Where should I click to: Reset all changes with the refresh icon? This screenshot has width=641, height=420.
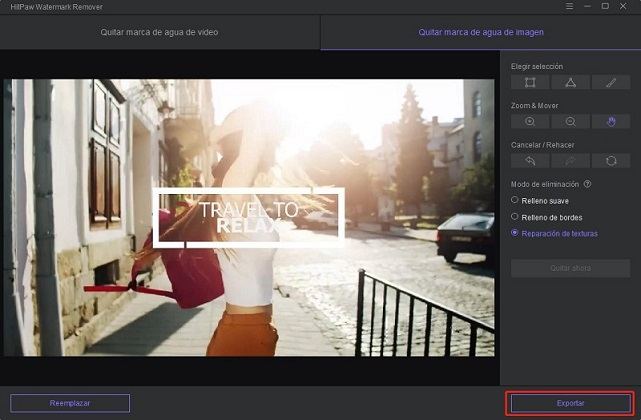click(x=611, y=161)
